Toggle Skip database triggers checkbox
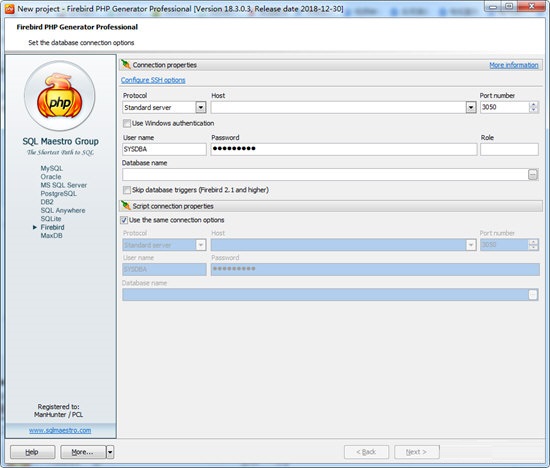The width and height of the screenshot is (550, 468). (x=127, y=190)
